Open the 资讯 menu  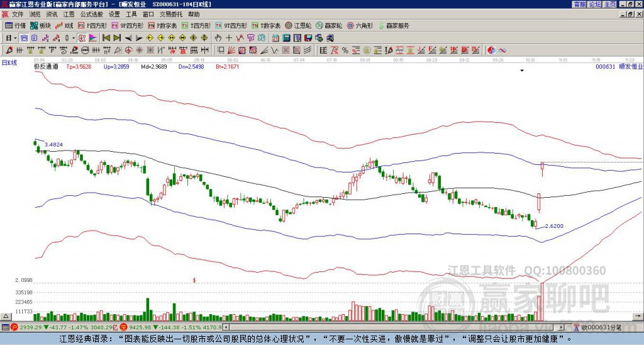[x=52, y=14]
